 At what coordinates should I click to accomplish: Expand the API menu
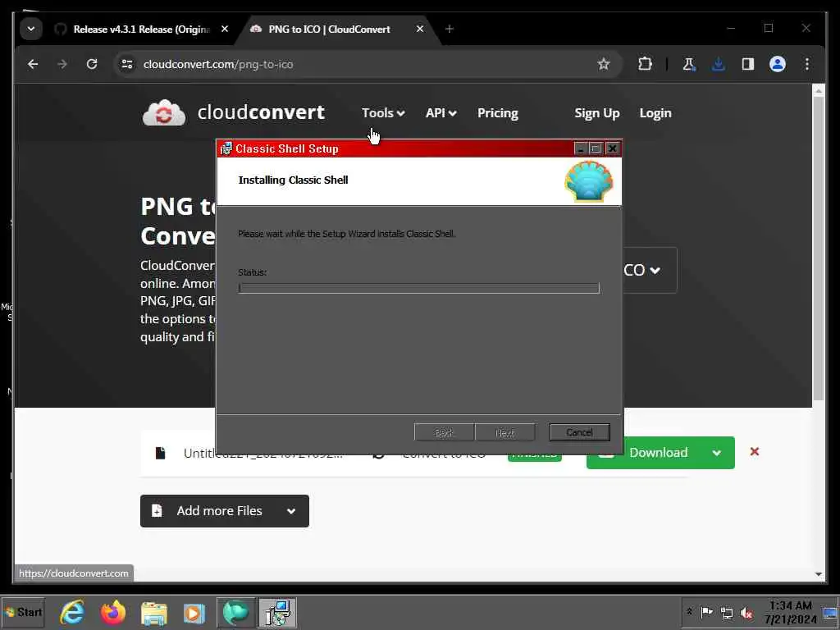coord(441,113)
